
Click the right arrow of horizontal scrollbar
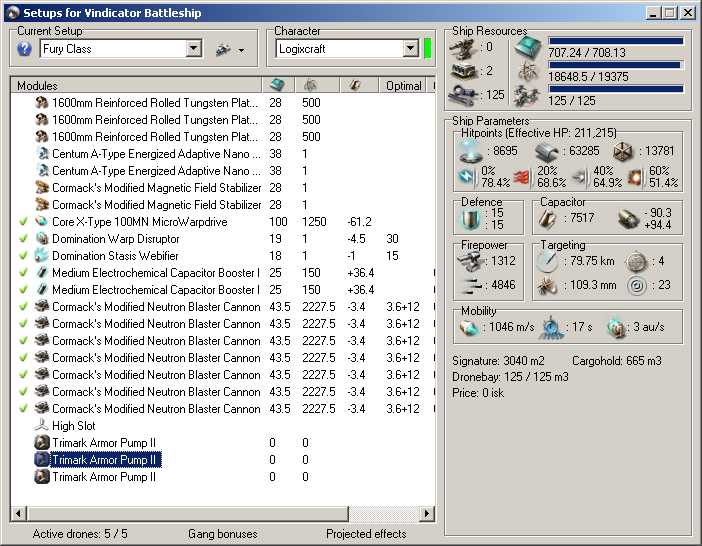pos(427,513)
